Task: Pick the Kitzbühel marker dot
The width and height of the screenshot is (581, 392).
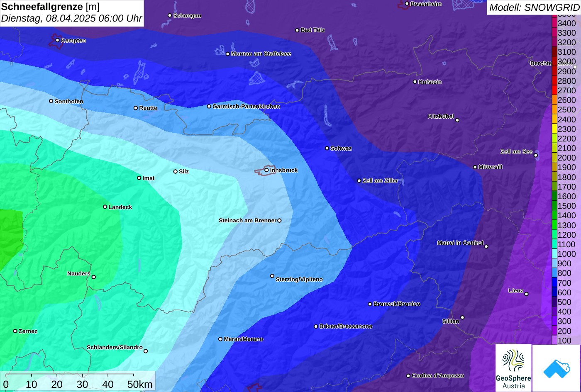Action: 457,120
